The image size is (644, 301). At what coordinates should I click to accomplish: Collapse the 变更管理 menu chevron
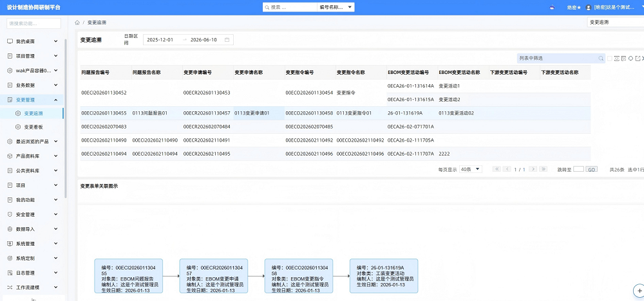[x=56, y=100]
